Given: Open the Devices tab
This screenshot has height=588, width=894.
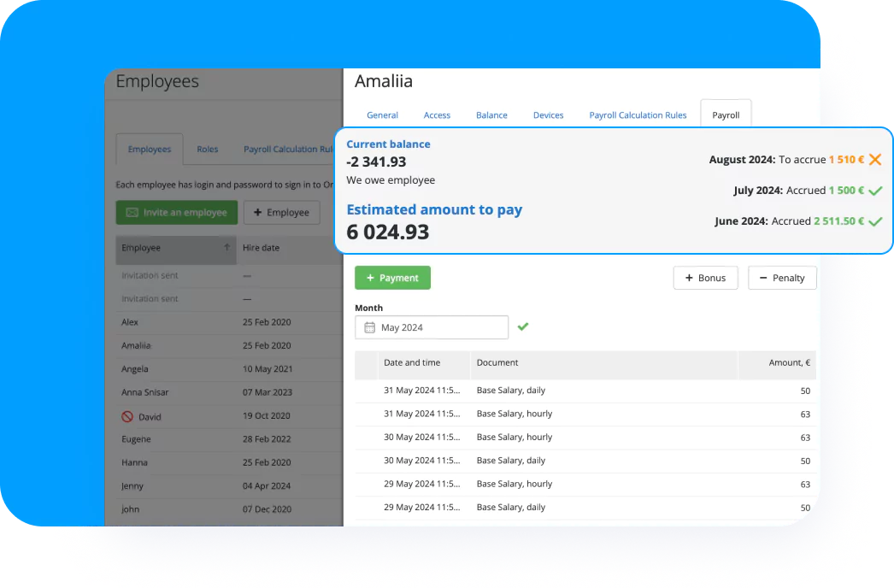Looking at the screenshot, I should click(x=548, y=115).
